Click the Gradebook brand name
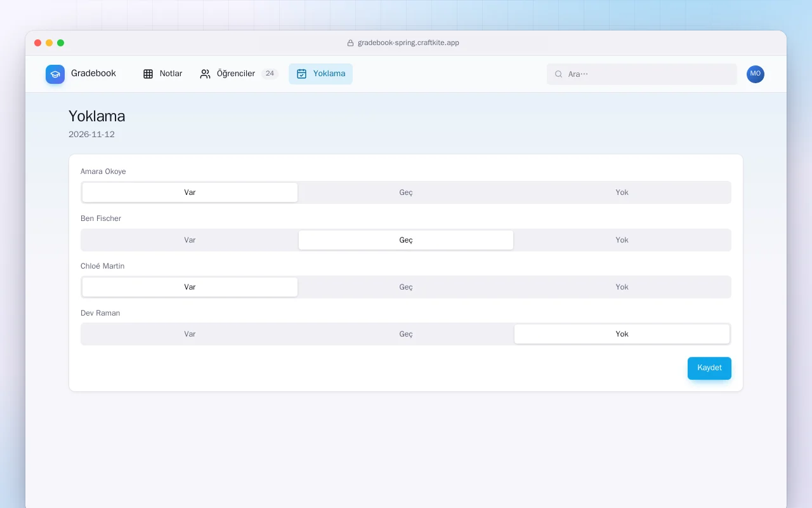The width and height of the screenshot is (812, 508). coord(93,74)
